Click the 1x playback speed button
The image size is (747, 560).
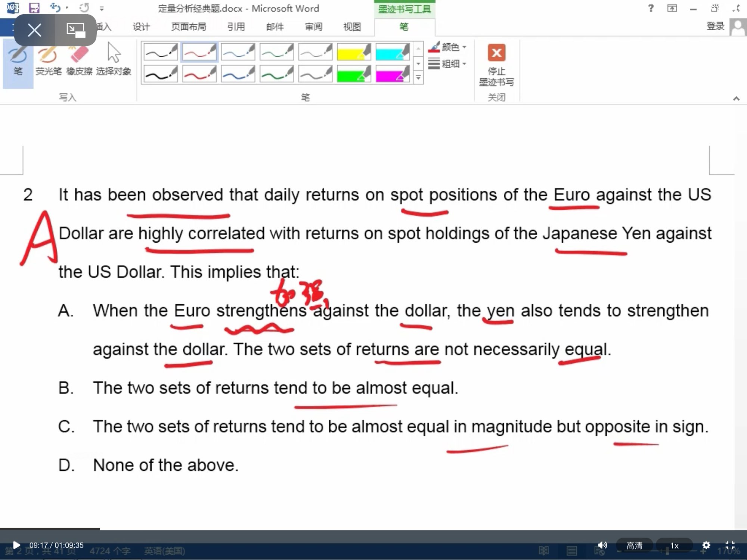(x=674, y=545)
